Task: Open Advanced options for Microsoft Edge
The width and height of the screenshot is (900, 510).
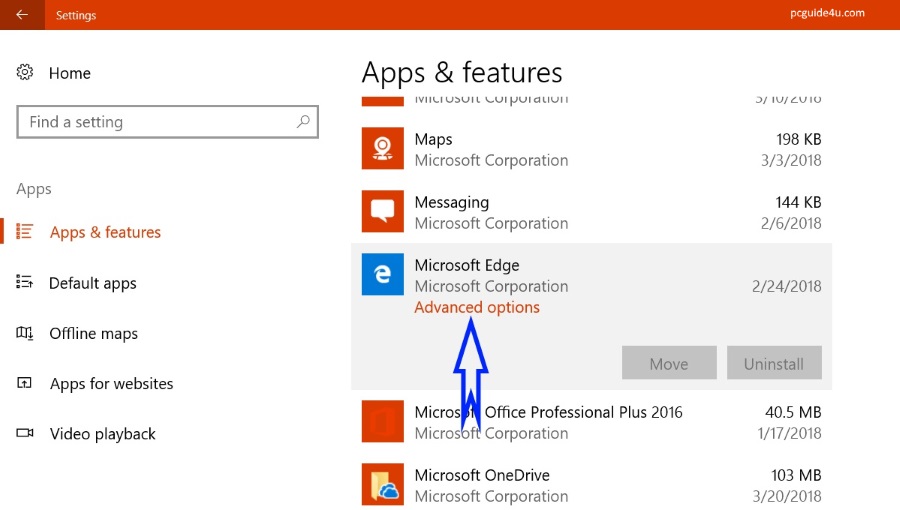Action: coord(477,308)
